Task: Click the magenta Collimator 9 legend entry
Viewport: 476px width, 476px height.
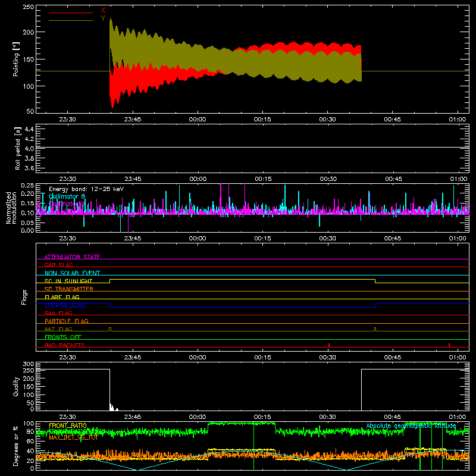Action: point(67,203)
